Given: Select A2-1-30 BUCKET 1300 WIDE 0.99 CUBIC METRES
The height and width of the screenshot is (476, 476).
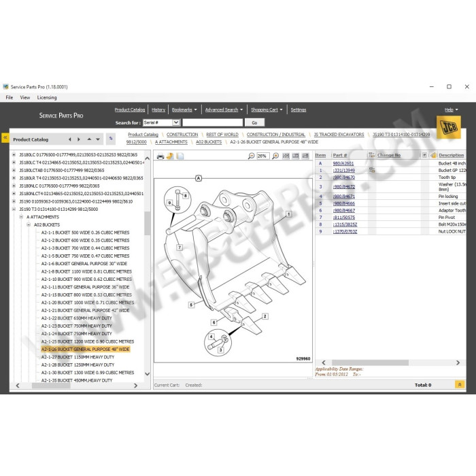Looking at the screenshot, I should tap(88, 373).
